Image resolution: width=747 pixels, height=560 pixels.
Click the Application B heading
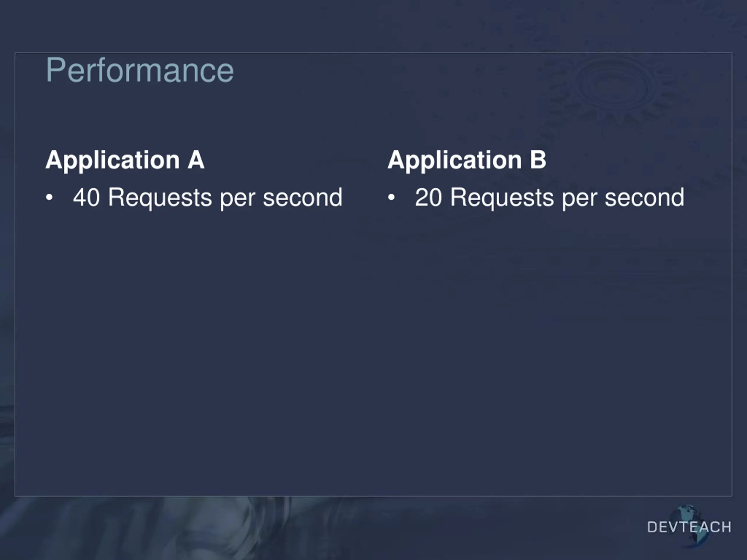[467, 161]
